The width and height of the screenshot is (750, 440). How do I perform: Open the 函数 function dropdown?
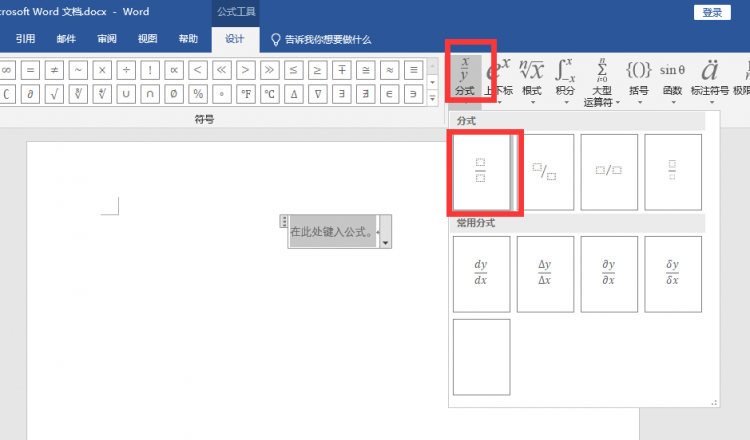coord(673,79)
